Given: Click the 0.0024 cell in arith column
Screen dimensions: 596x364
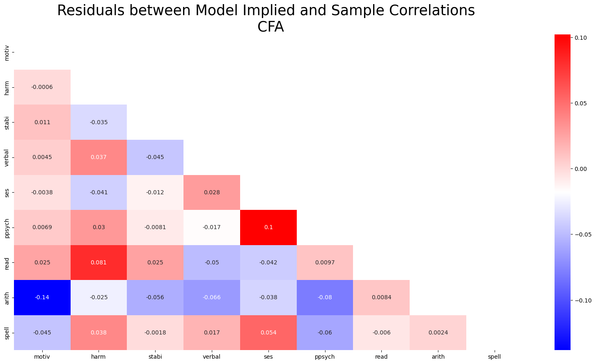Looking at the screenshot, I should pos(438,332).
